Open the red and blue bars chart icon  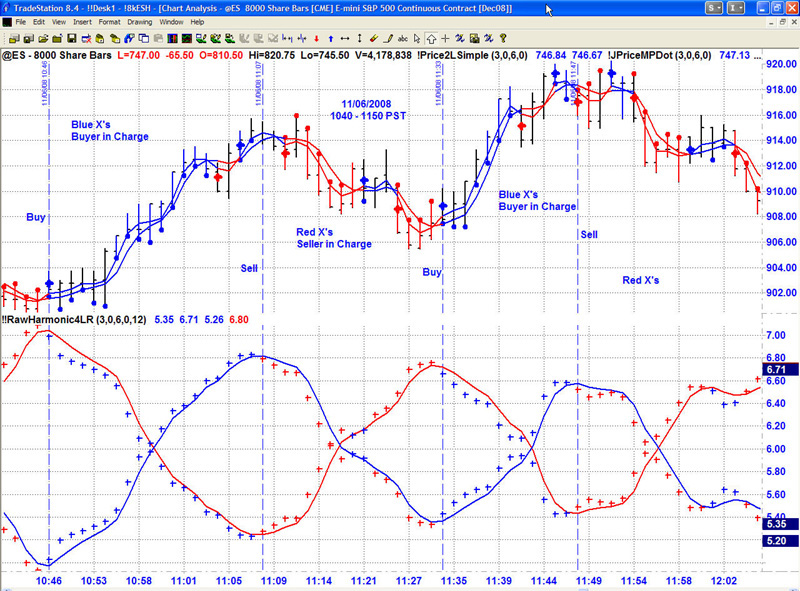[x=172, y=38]
